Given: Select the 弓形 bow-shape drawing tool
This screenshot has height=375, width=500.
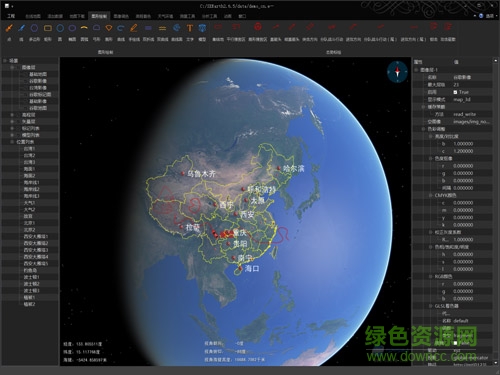Looking at the screenshot, I should [96, 32].
